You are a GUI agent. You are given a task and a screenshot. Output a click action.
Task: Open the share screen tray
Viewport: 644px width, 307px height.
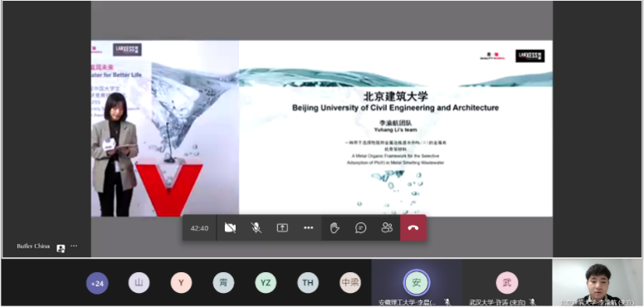coord(282,228)
